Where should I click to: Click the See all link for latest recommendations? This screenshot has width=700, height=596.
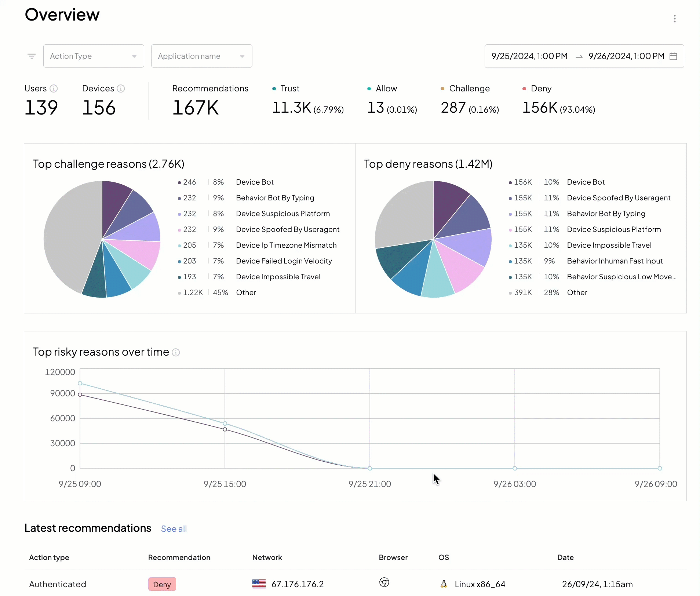point(174,529)
